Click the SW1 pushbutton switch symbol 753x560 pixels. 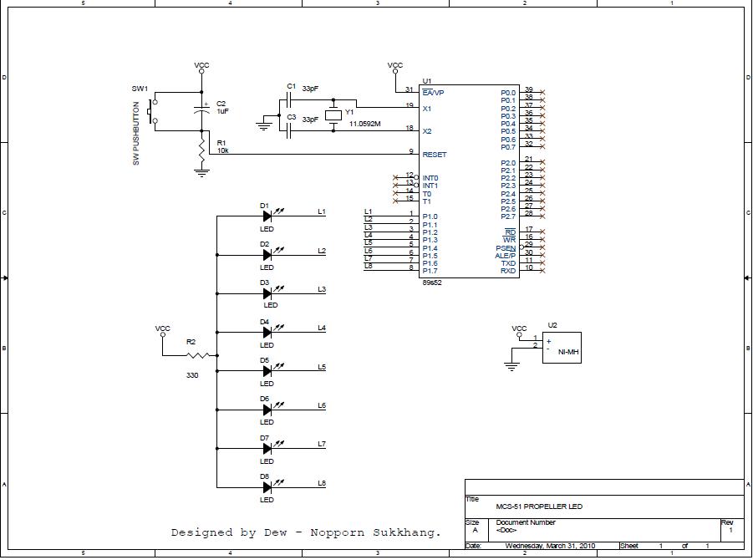153,111
